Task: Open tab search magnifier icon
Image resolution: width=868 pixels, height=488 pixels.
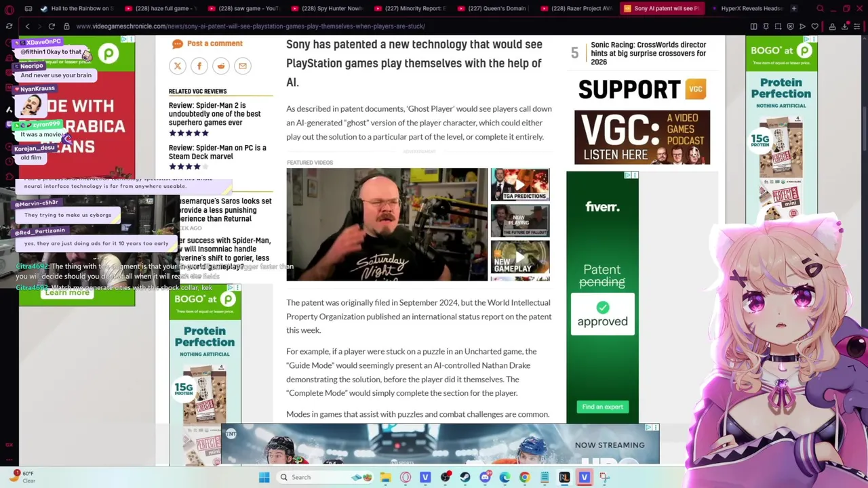Action: click(x=820, y=9)
